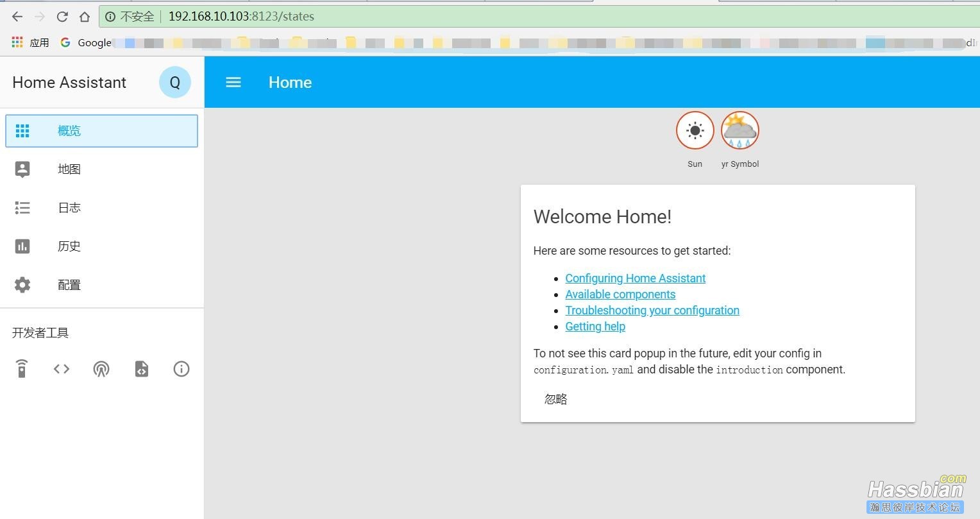Select 配置 in the sidebar
980x519 pixels.
[101, 285]
